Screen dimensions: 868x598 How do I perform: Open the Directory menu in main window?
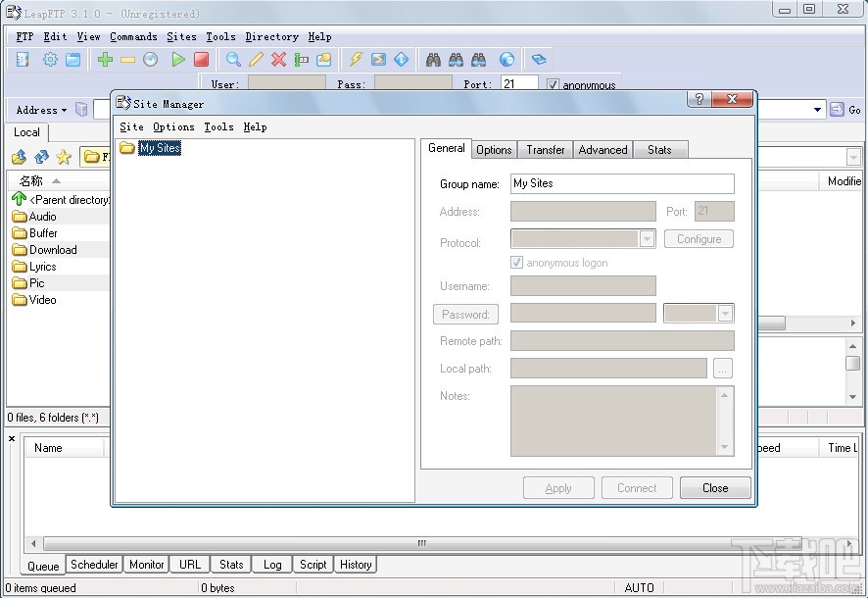pos(271,36)
